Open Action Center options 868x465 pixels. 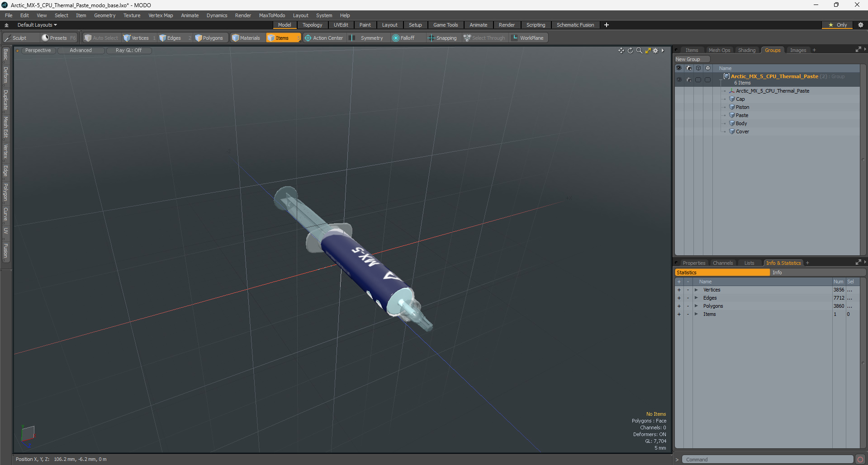[x=324, y=38]
